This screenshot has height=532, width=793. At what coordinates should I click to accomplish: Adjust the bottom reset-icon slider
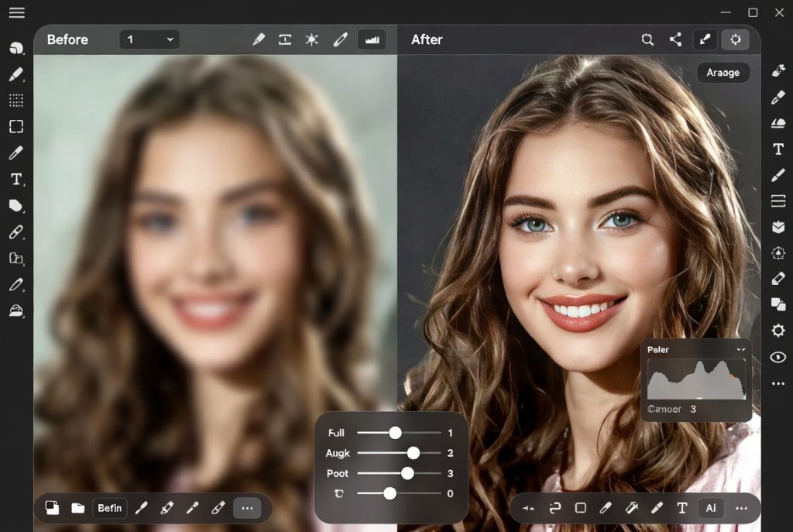[399, 493]
